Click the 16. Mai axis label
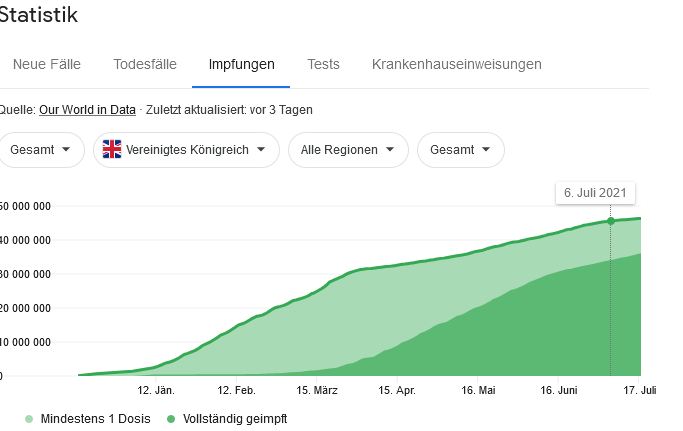Image resolution: width=683 pixels, height=431 pixels. coord(478,390)
